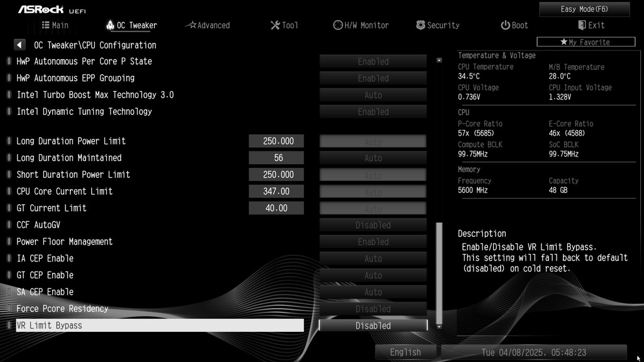Toggle Power Floor Management Enabled value
644x362 pixels.
(x=373, y=242)
